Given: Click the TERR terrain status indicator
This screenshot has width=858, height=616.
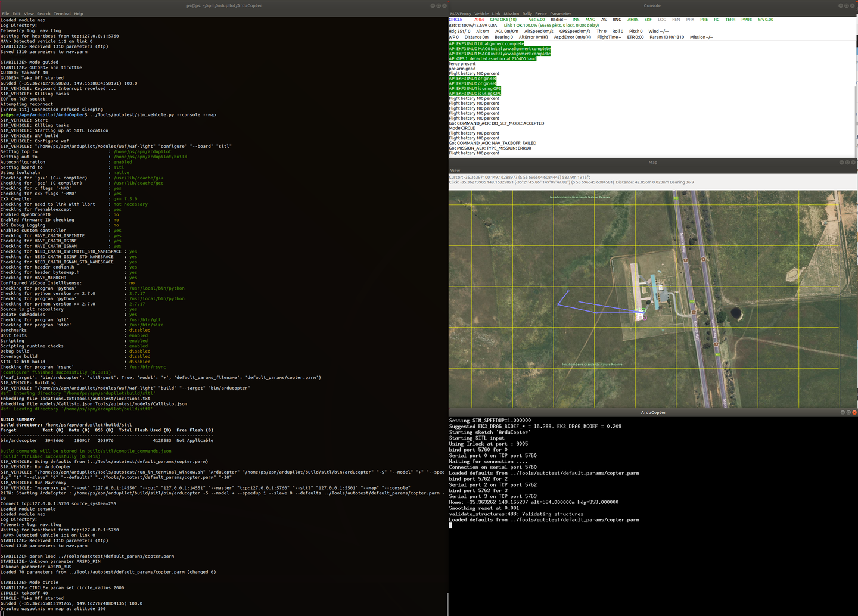Looking at the screenshot, I should [730, 20].
